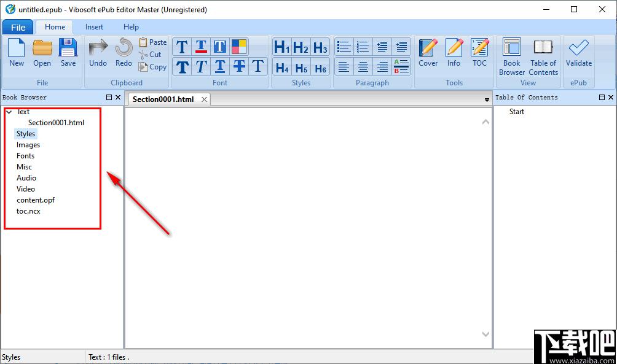Open the TOC tool
617x364 pixels.
pyautogui.click(x=480, y=53)
